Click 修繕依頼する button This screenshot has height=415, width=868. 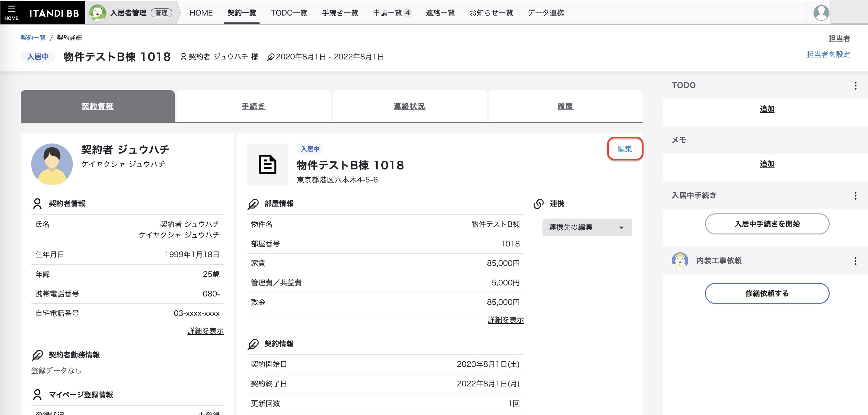click(x=767, y=293)
